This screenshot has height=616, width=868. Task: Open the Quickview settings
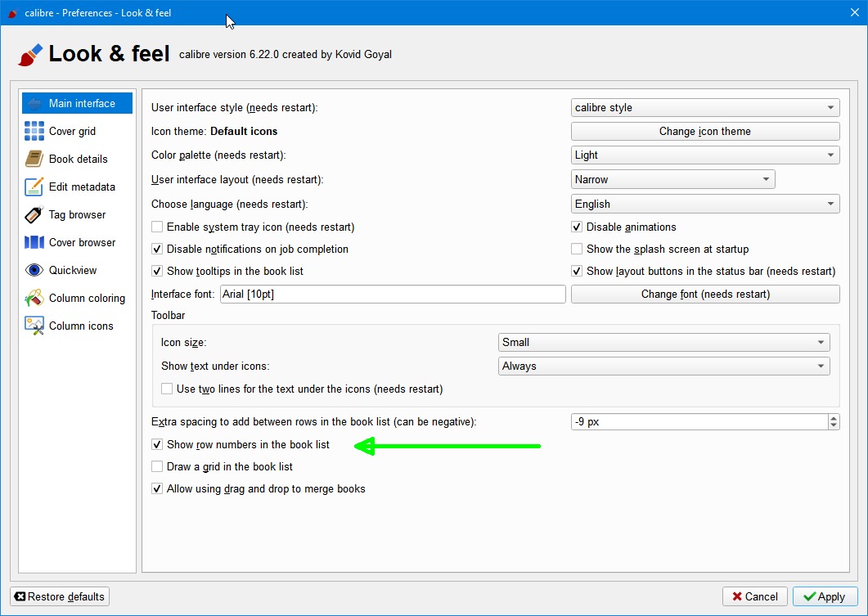tap(77, 270)
